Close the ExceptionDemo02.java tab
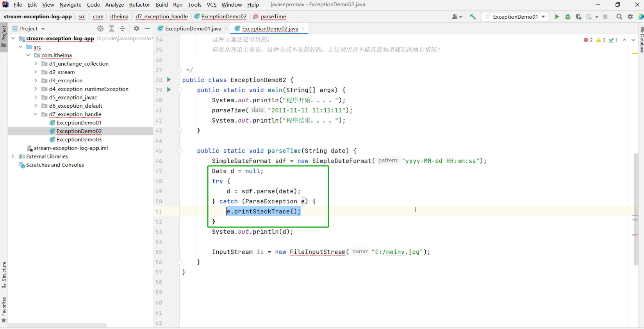This screenshot has width=644, height=329. tap(303, 28)
